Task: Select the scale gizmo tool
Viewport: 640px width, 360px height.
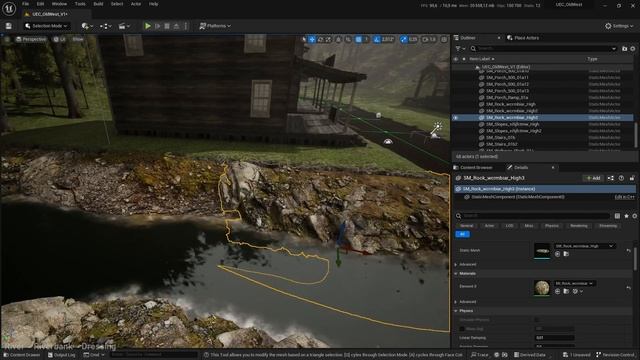Action: click(x=329, y=39)
